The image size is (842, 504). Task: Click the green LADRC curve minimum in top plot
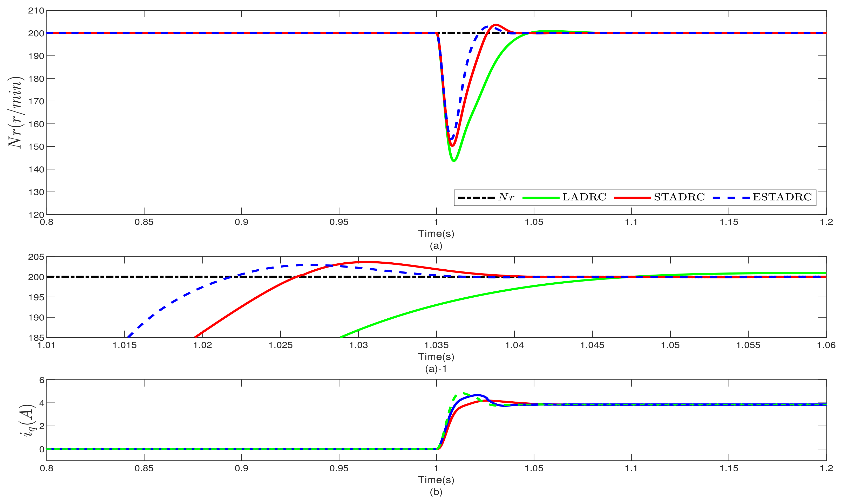tap(454, 160)
